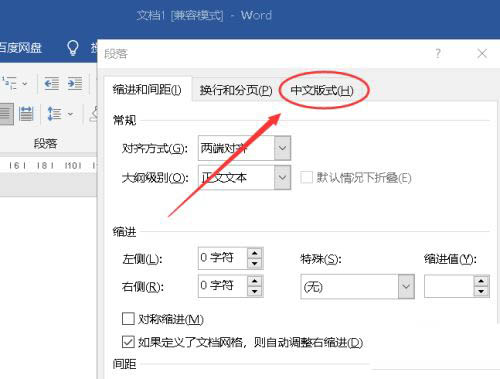Click the decrease indent icon

(x=52, y=83)
